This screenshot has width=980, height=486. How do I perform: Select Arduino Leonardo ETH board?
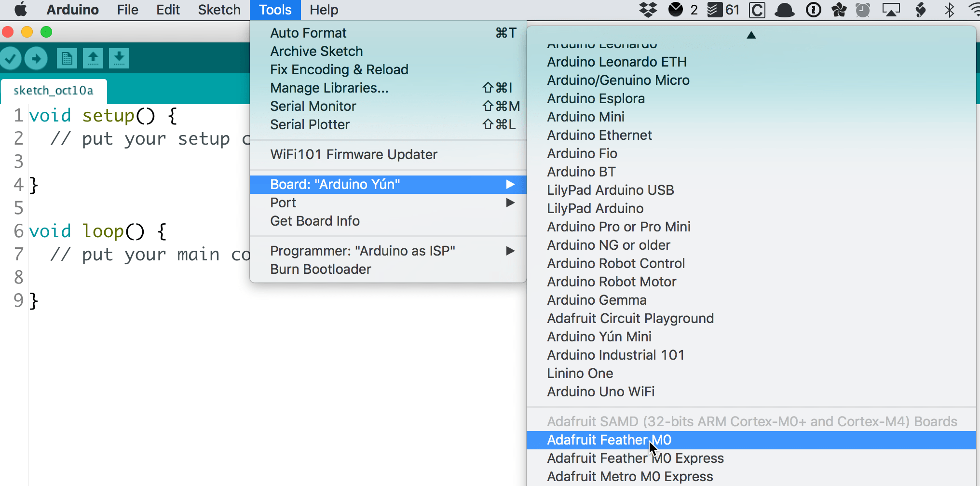tap(751, 62)
